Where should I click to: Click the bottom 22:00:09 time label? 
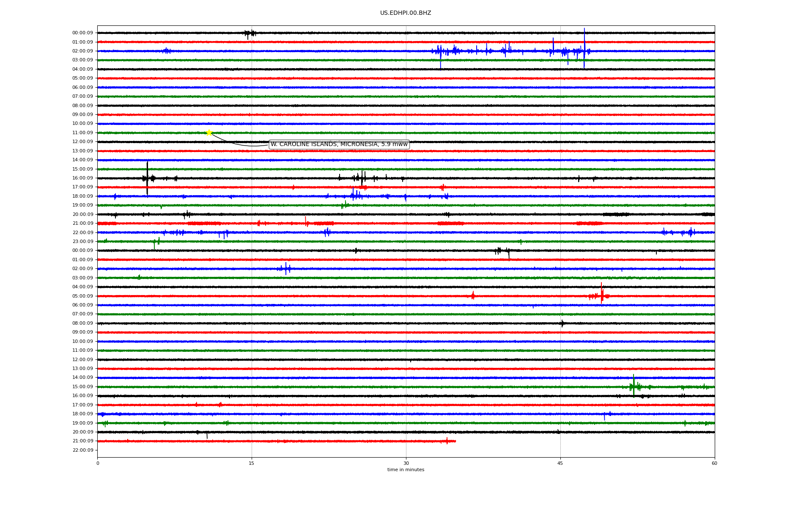[x=82, y=450]
